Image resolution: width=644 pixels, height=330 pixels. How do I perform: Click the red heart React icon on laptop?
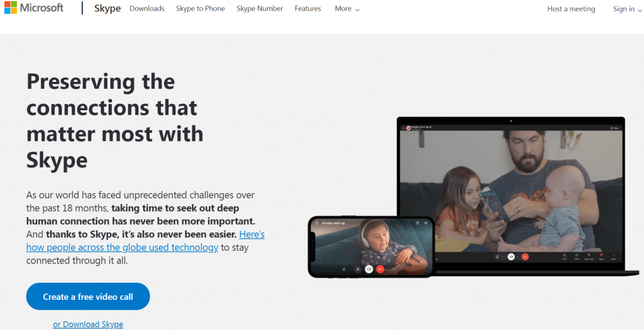pyautogui.click(x=601, y=255)
